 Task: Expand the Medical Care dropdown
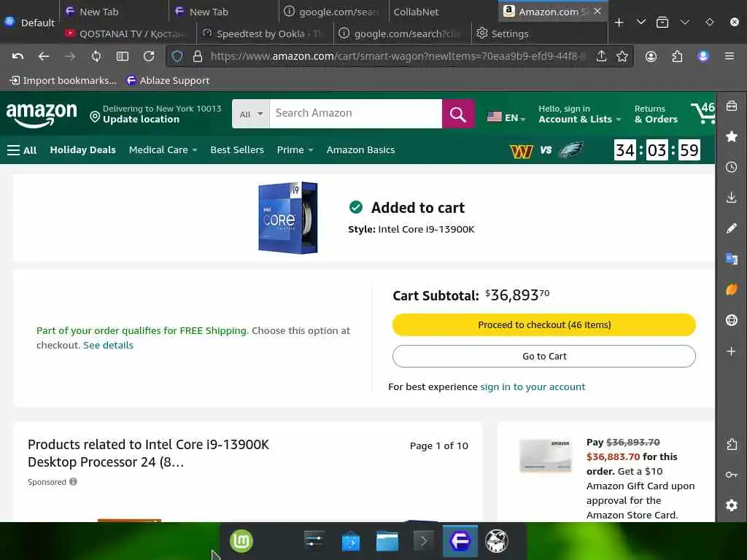(x=163, y=150)
